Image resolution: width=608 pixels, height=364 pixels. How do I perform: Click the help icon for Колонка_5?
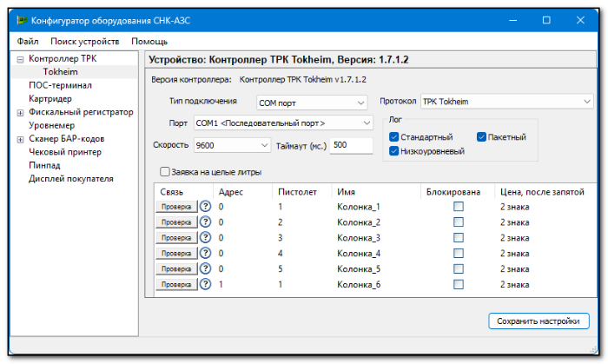(205, 268)
